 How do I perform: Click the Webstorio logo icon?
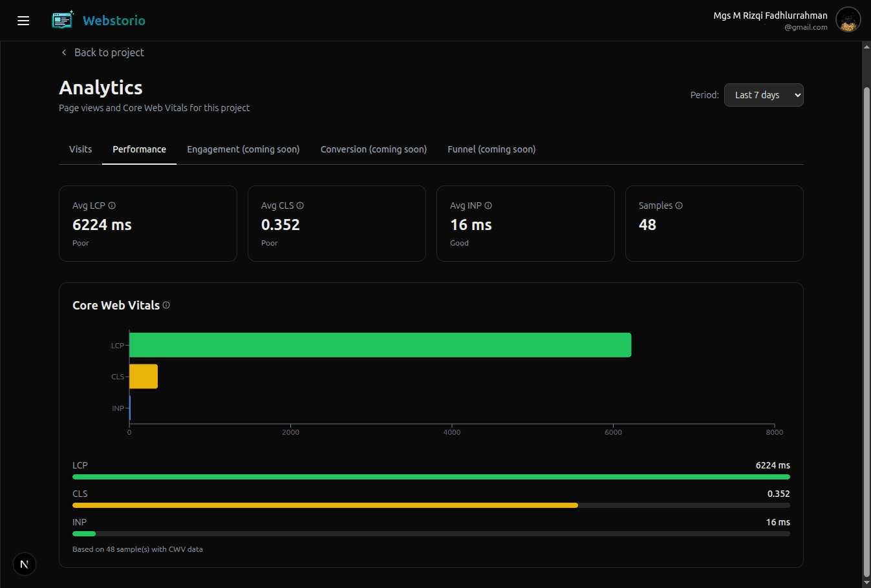tap(63, 20)
